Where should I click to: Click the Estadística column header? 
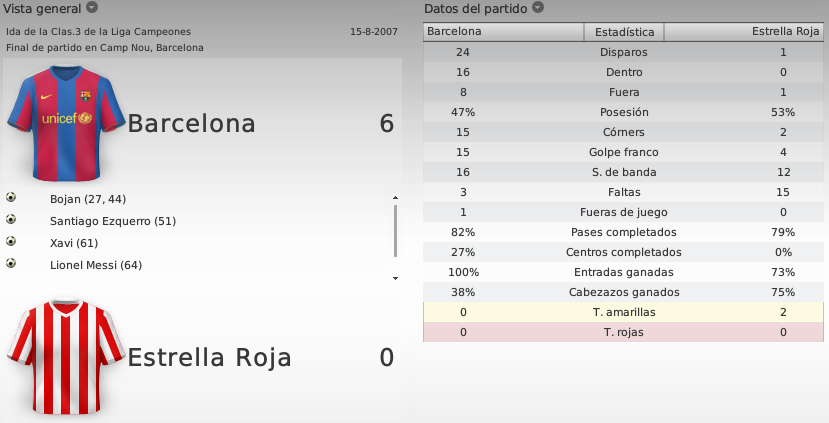click(x=624, y=32)
